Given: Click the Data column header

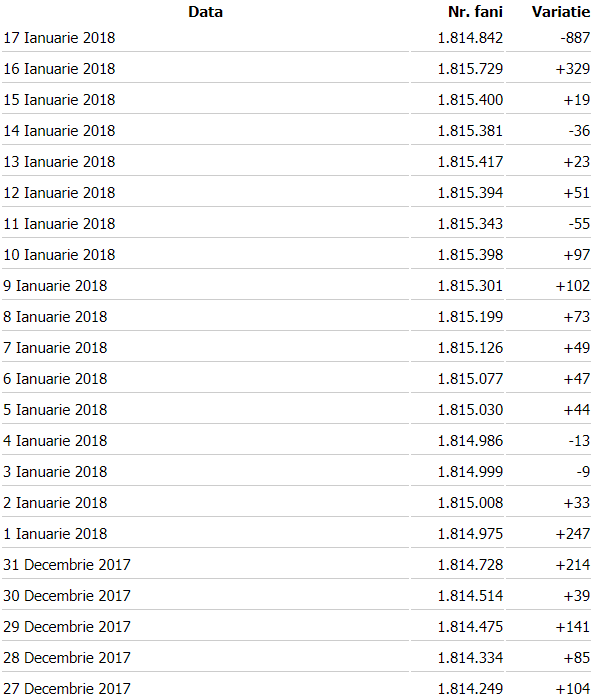Looking at the screenshot, I should tap(205, 12).
